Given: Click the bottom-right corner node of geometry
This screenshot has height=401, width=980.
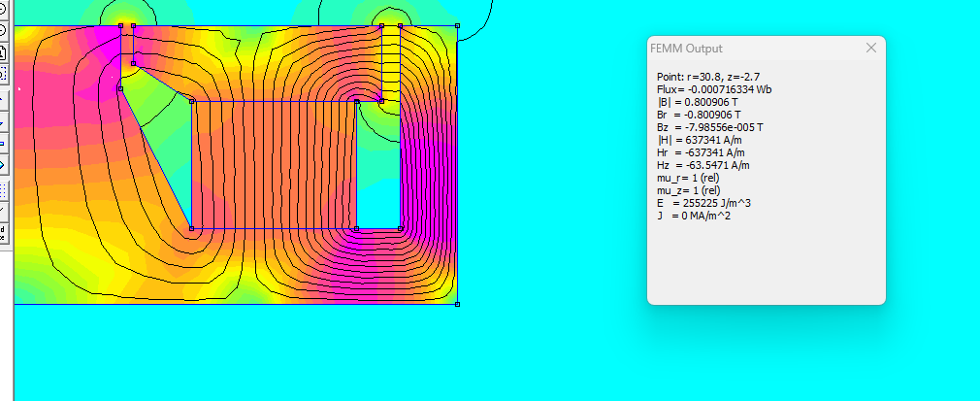Looking at the screenshot, I should [458, 304].
